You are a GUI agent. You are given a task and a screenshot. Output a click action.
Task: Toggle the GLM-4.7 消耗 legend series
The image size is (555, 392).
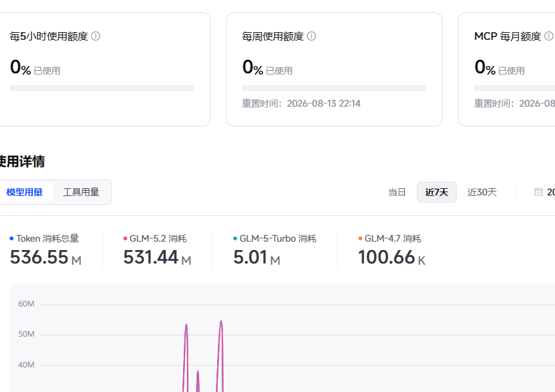[x=390, y=238]
